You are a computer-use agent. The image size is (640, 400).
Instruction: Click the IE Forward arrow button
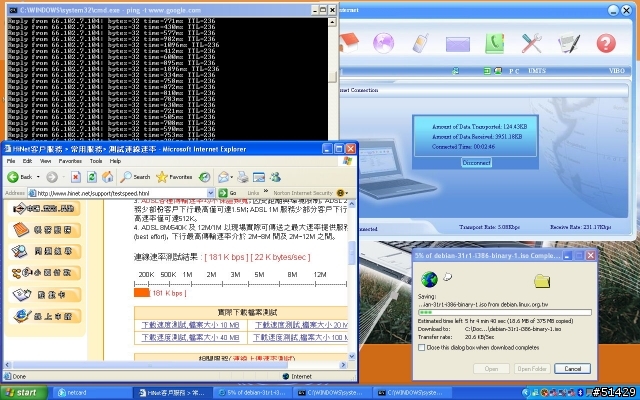click(52, 177)
